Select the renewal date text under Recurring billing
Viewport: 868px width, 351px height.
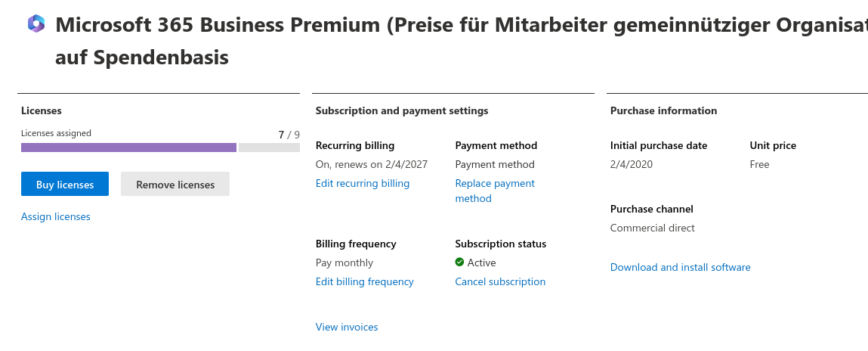[372, 165]
